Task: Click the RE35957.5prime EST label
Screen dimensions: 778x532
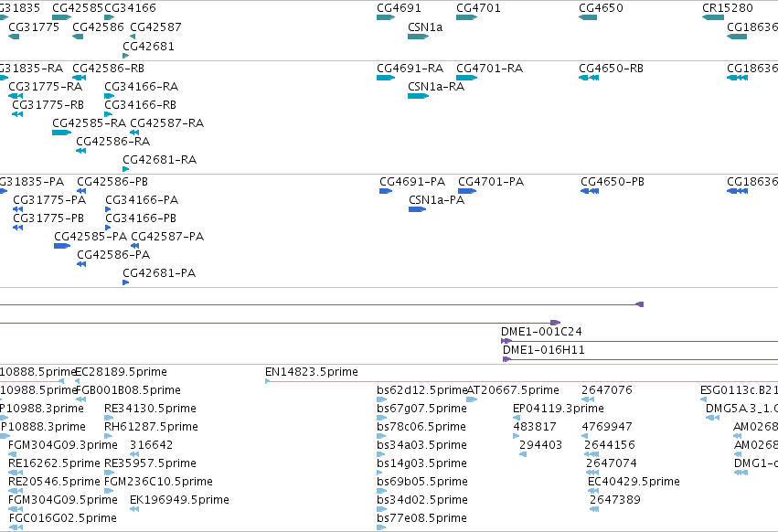Action: pos(150,463)
